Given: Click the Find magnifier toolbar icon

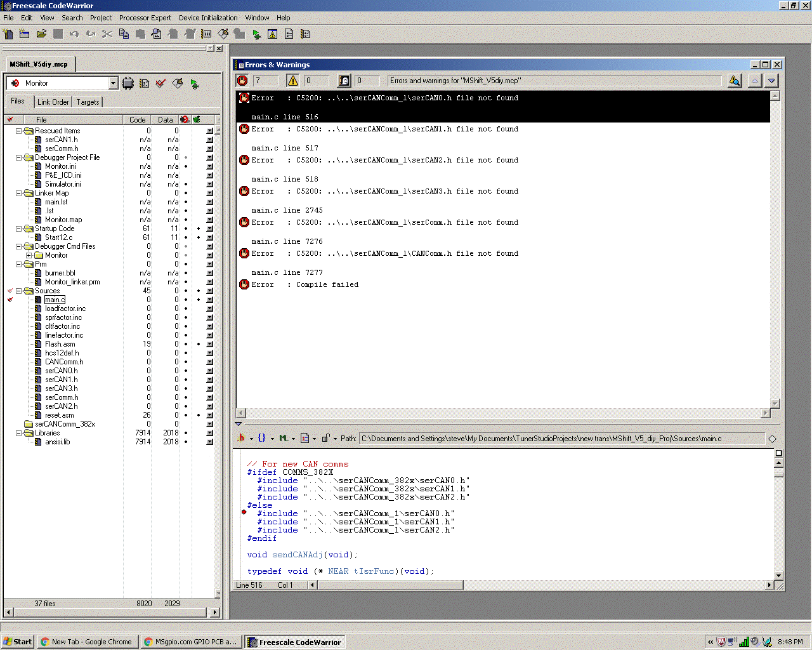Looking at the screenshot, I should 157,34.
